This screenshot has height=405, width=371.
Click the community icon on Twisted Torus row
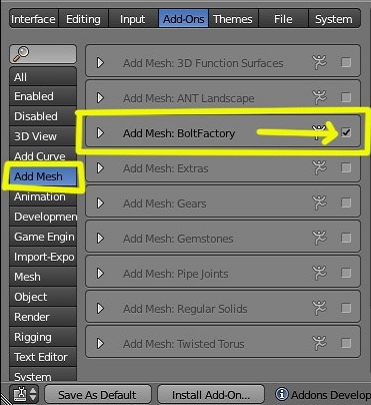[x=319, y=344]
